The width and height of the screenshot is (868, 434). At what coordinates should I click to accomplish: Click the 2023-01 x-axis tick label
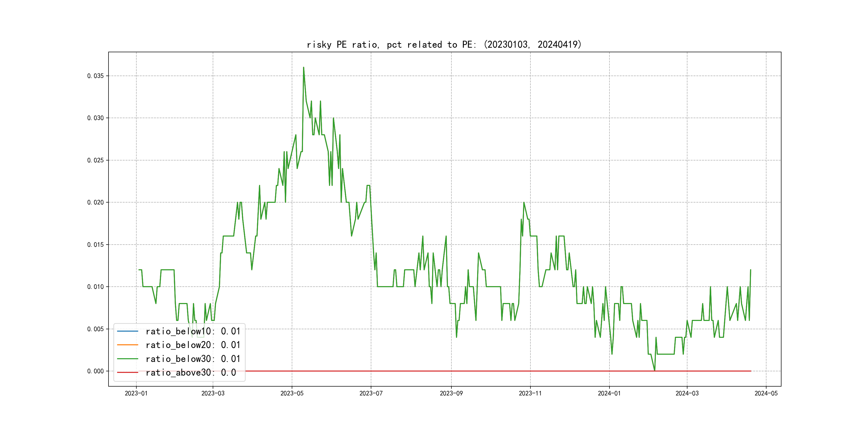coord(136,393)
